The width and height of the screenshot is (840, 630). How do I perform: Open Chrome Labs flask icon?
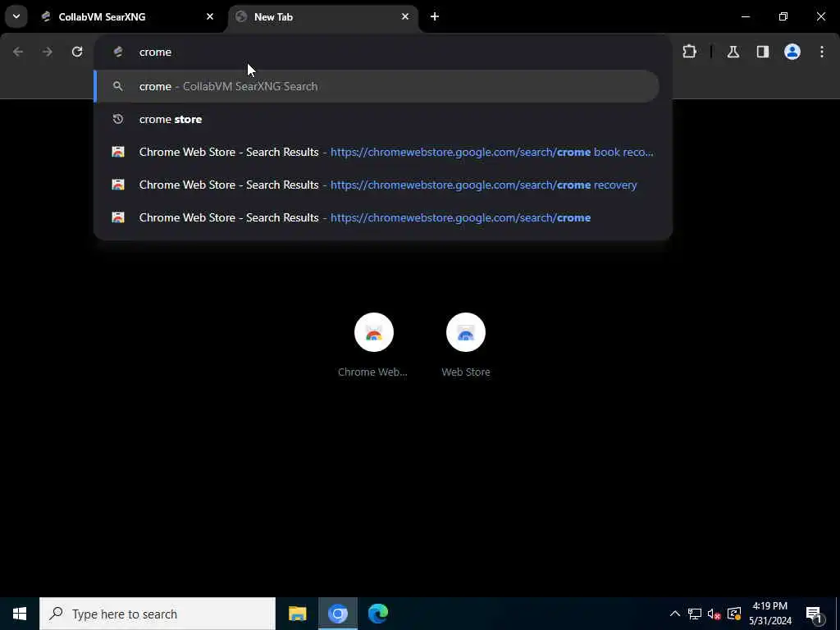coord(733,52)
